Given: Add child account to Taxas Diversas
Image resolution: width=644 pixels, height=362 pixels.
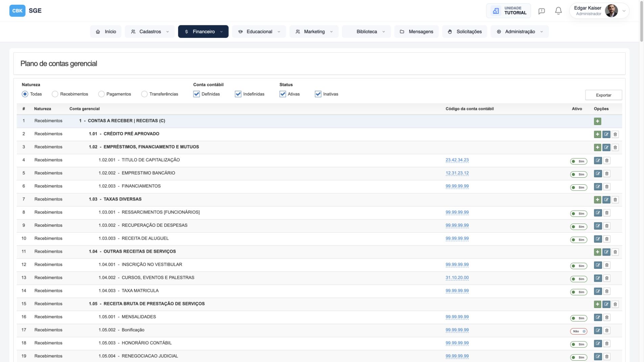Looking at the screenshot, I should (x=597, y=200).
